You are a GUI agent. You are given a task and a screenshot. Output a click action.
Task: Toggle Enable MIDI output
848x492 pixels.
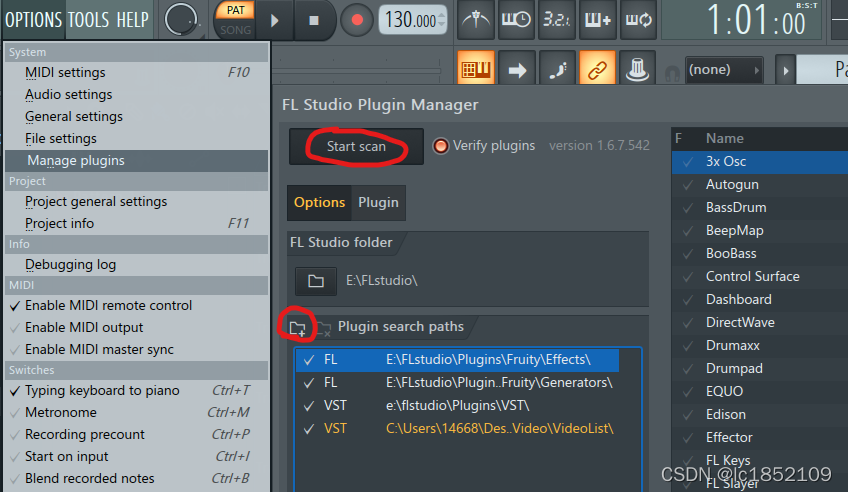click(136, 328)
